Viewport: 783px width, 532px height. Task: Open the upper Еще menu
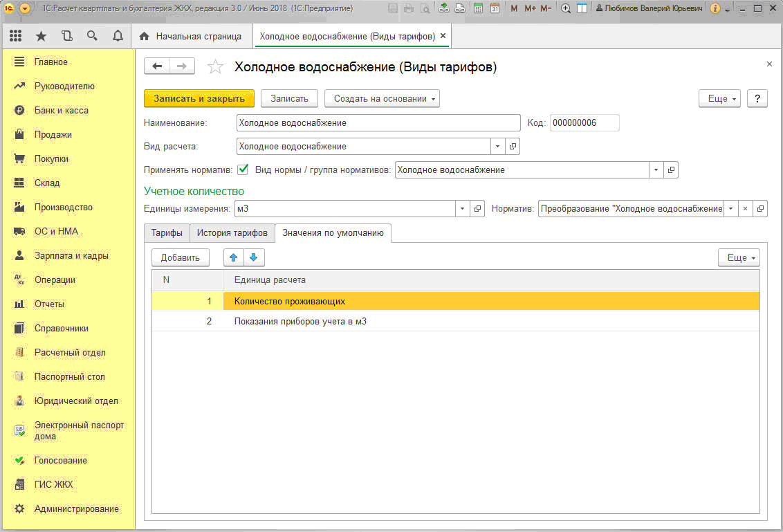click(719, 98)
